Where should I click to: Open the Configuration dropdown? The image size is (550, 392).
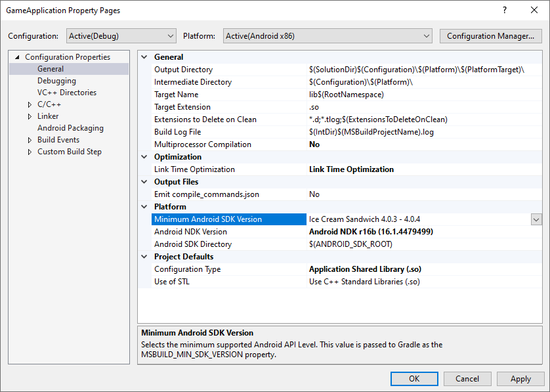tap(121, 35)
